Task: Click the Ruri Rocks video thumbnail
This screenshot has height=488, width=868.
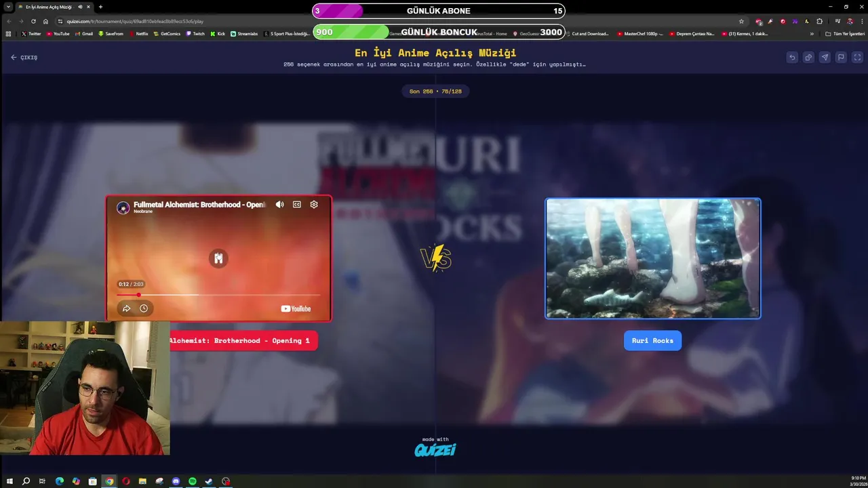Action: point(653,258)
